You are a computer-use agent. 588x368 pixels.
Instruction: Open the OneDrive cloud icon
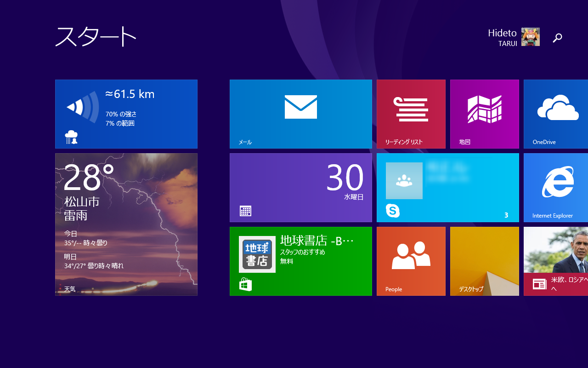coord(558,108)
